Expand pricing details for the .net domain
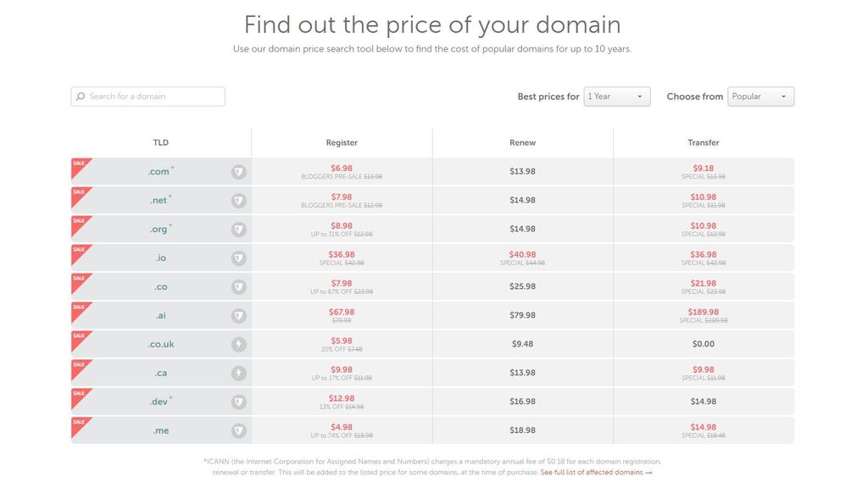This screenshot has width=868, height=488. click(238, 200)
